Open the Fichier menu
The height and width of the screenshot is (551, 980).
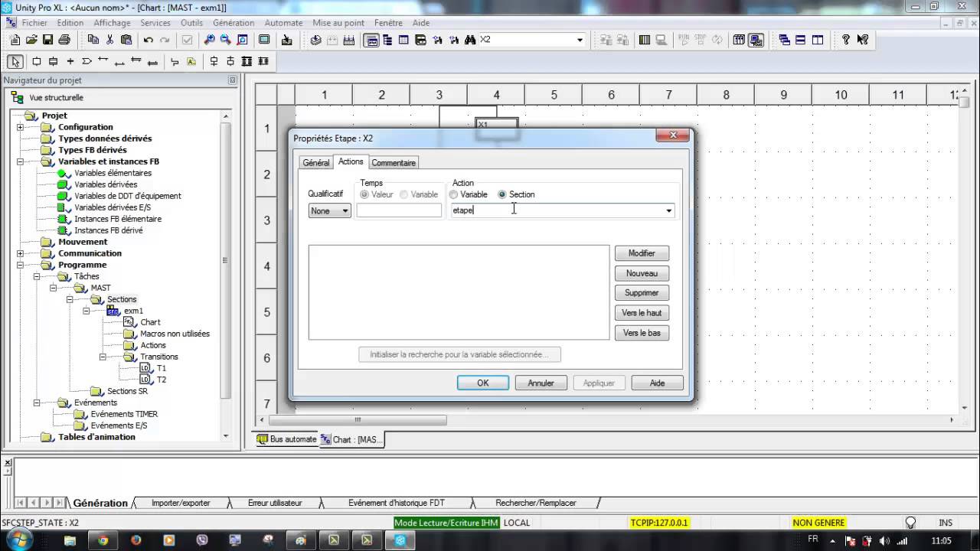coord(34,23)
